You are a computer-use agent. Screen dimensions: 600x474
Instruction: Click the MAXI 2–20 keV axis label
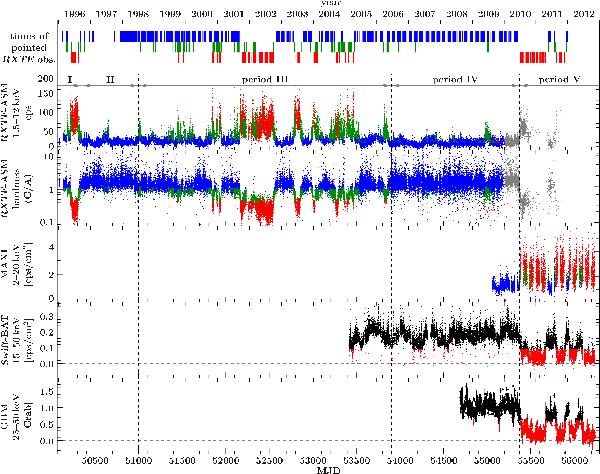[x=22, y=265]
